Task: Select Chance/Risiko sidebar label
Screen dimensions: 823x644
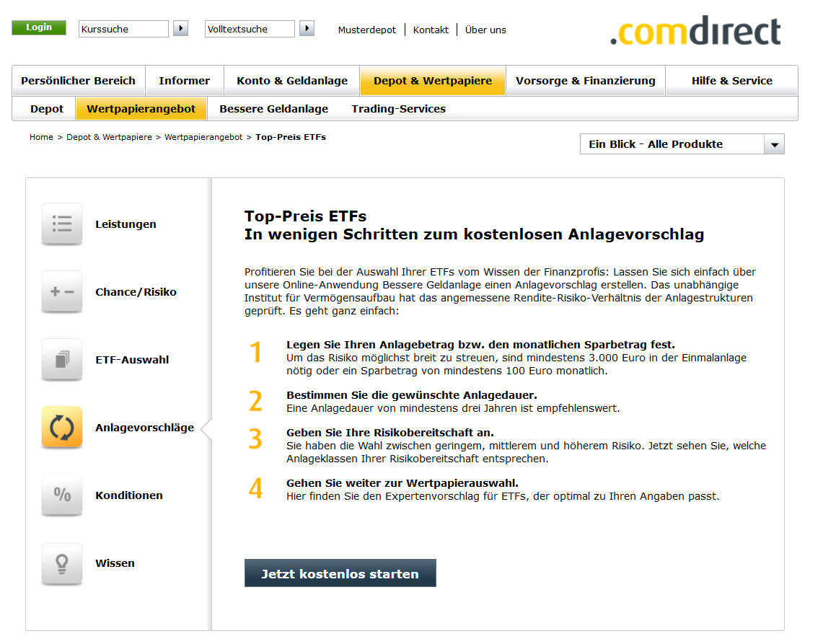Action: pos(136,292)
